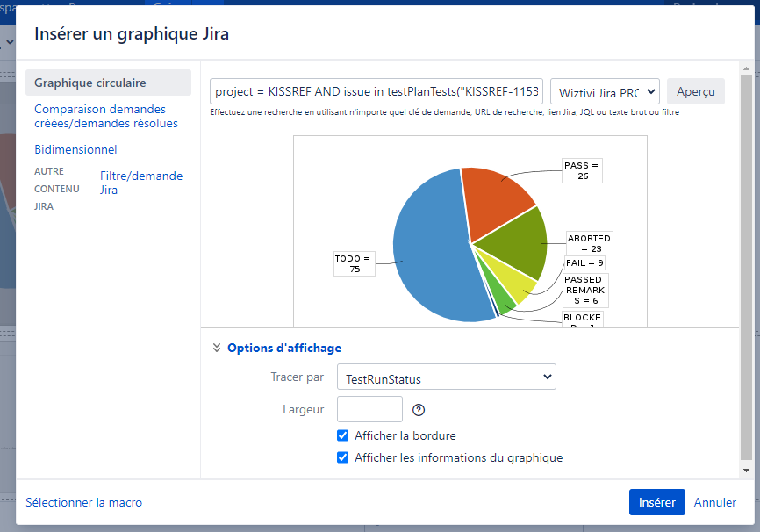
Task: Click the Insérer button
Action: point(656,502)
